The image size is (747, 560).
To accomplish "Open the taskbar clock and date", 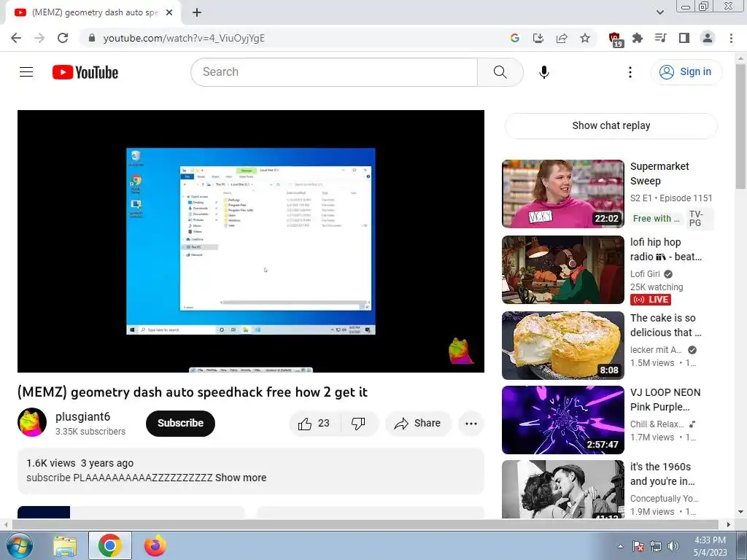I will point(710,546).
